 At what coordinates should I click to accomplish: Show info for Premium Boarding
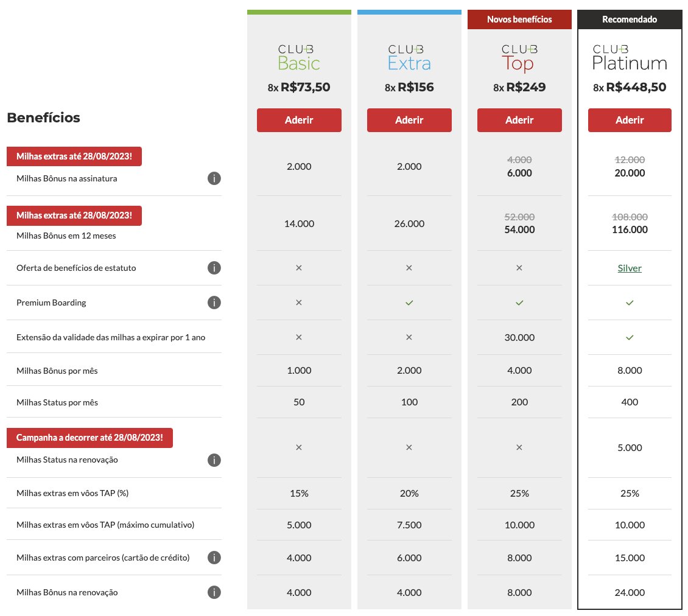pyautogui.click(x=214, y=303)
